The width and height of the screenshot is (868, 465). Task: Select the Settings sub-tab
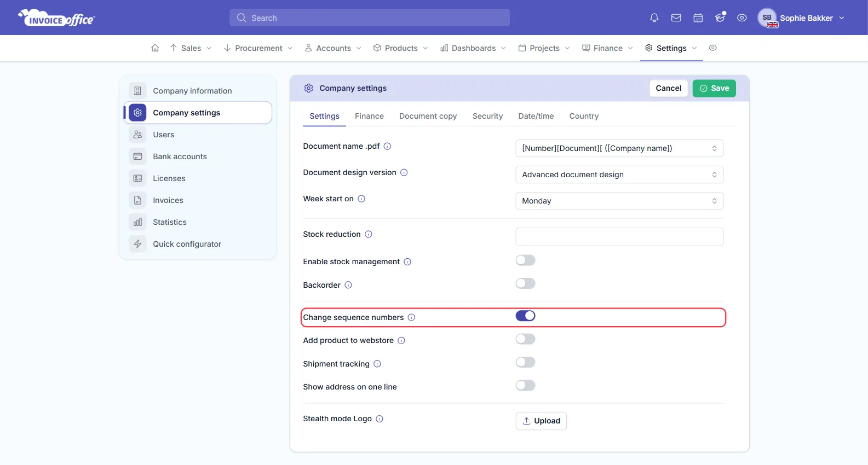(x=324, y=116)
